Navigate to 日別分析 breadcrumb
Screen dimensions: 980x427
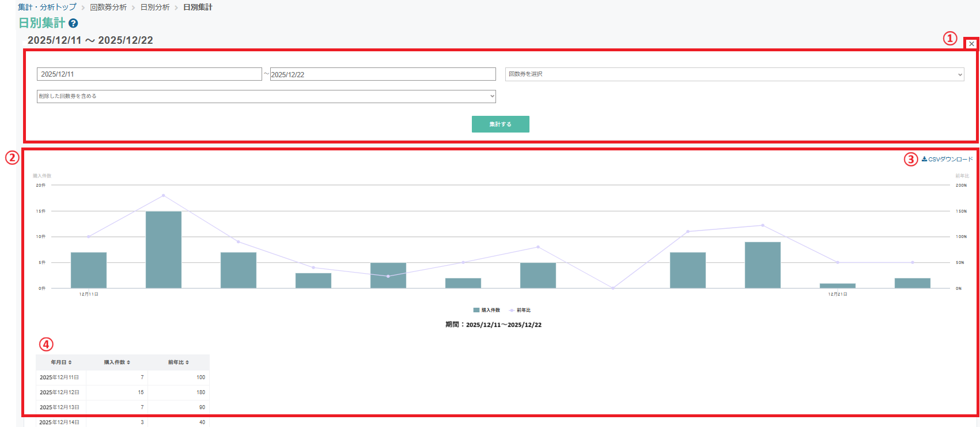(x=155, y=7)
